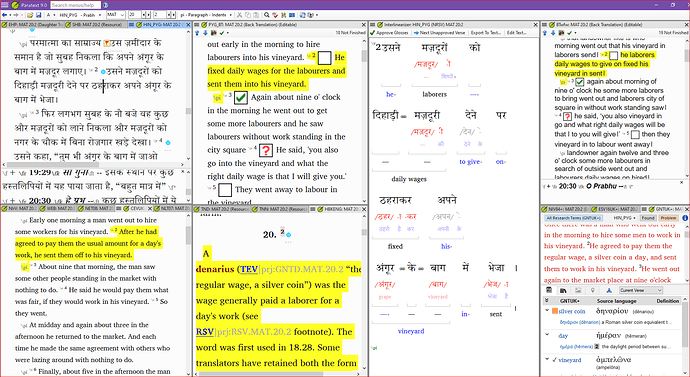Toggle the verse 2 status checkbox in BTefvc
Viewport: 690px width, 377px height.
(613, 55)
